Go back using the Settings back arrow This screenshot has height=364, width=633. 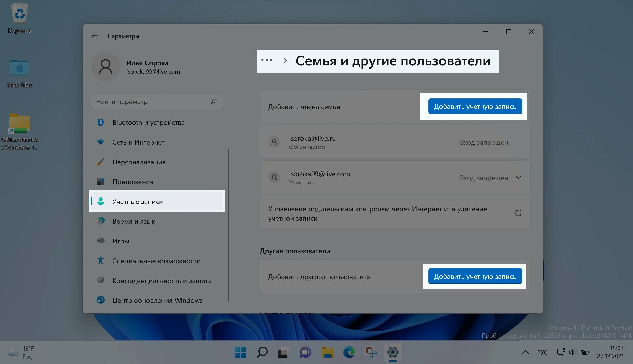[x=94, y=36]
